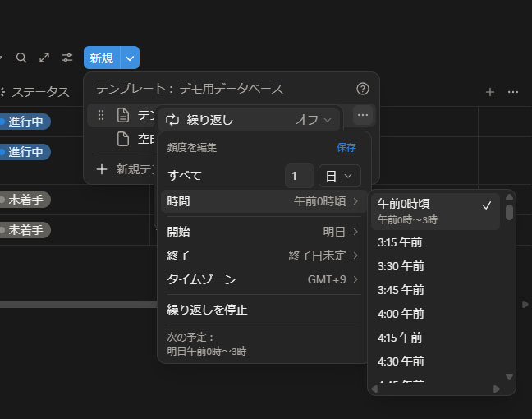Viewport: 532px width, 419px height.
Task: Select the checked 午前0時頃 time option
Action: click(x=435, y=211)
